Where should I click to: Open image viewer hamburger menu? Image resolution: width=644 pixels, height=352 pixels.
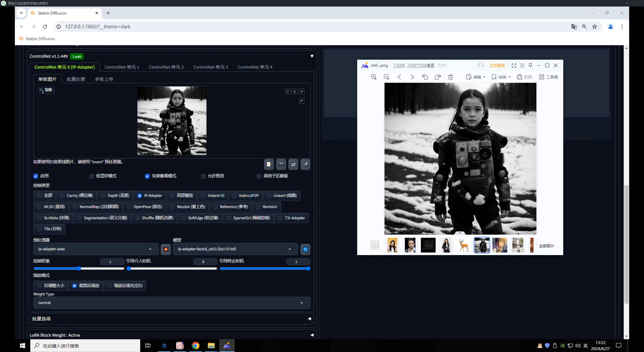522,65
